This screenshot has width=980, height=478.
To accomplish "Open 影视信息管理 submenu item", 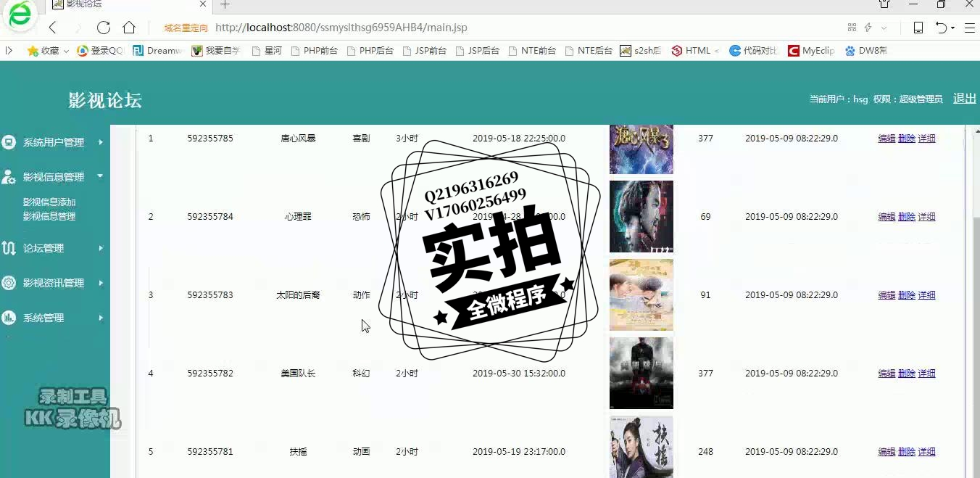I will 49,216.
